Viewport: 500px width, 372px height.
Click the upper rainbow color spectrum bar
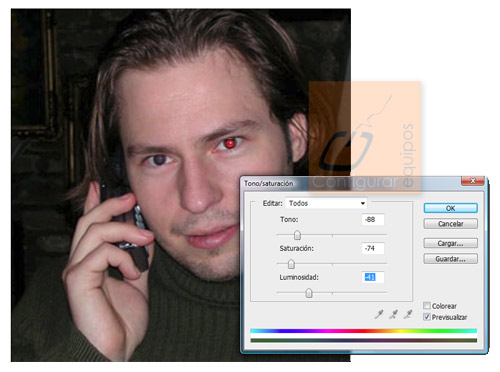tap(364, 331)
